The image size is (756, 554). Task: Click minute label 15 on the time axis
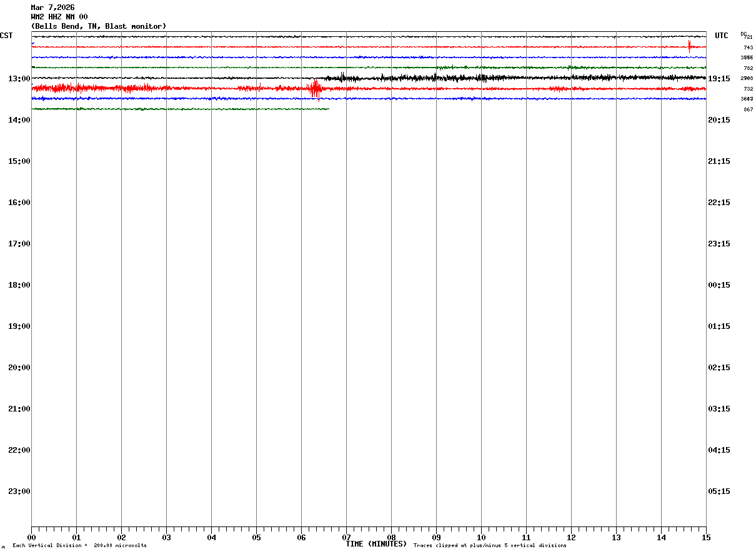(706, 538)
